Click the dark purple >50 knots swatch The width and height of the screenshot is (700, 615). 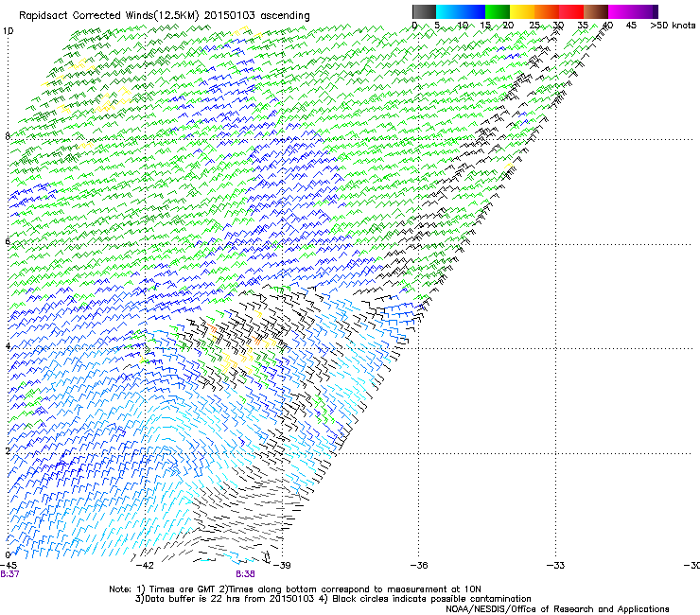click(x=656, y=11)
